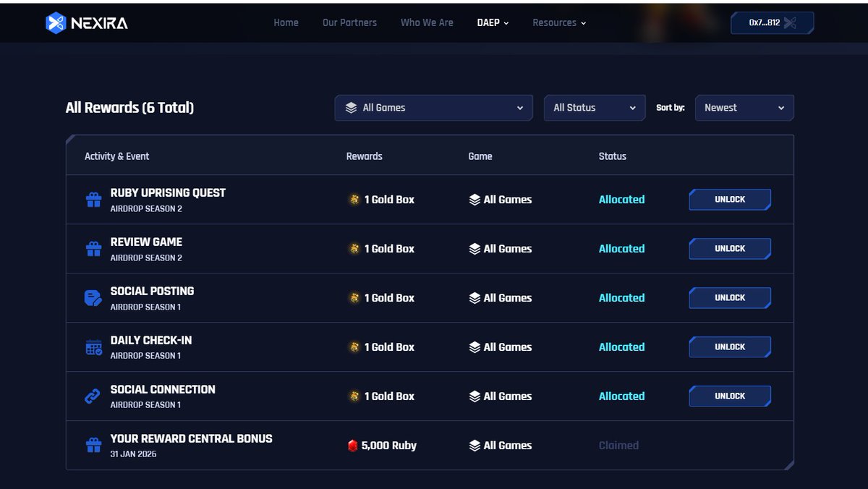Click the Allocated status in Daily Check-In row
868x489 pixels.
coord(621,347)
